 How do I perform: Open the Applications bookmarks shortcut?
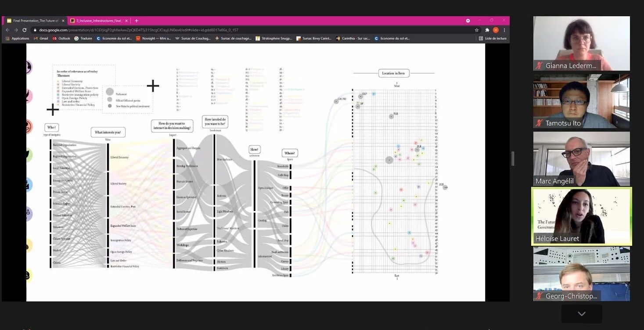(18, 39)
